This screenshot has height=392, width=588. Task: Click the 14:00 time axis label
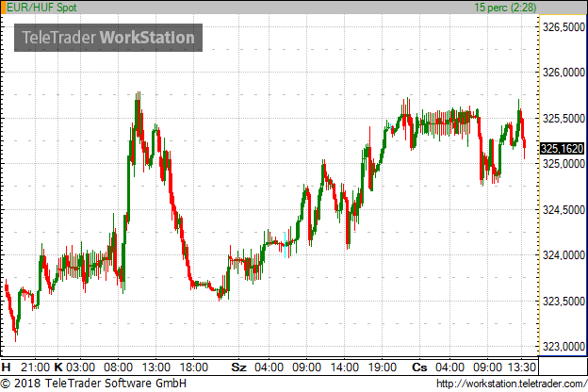tap(345, 367)
